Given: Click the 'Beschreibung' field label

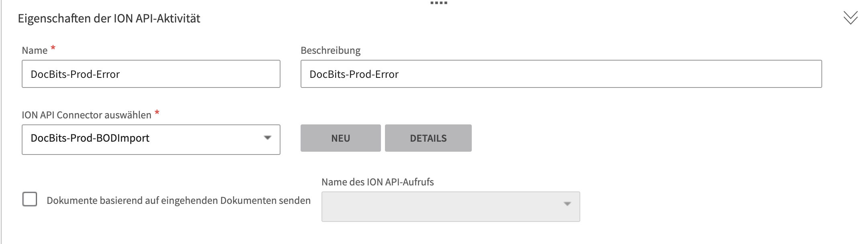Looking at the screenshot, I should pos(330,51).
